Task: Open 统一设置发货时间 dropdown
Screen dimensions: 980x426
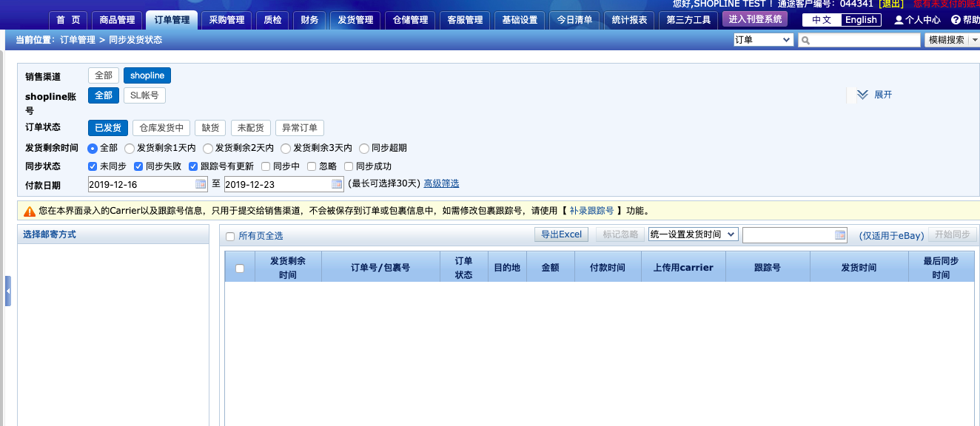Action: tap(694, 234)
